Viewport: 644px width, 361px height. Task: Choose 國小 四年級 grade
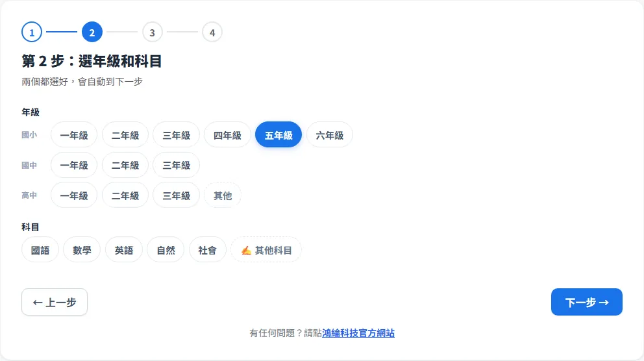tap(227, 134)
